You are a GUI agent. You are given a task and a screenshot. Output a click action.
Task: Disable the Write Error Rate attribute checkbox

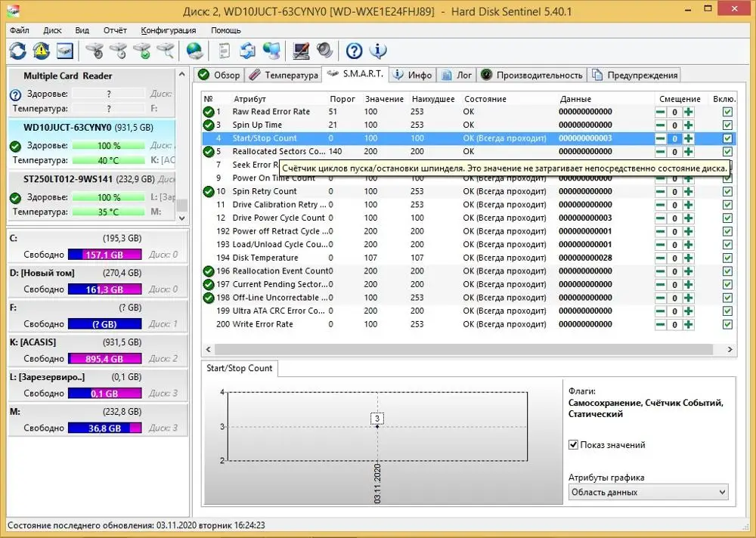[x=727, y=324]
